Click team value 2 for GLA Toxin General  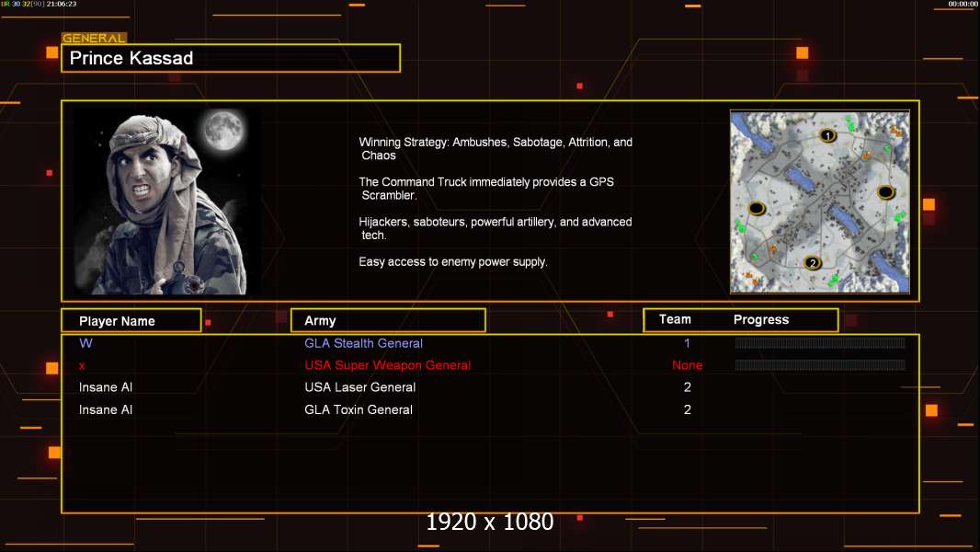coord(688,410)
